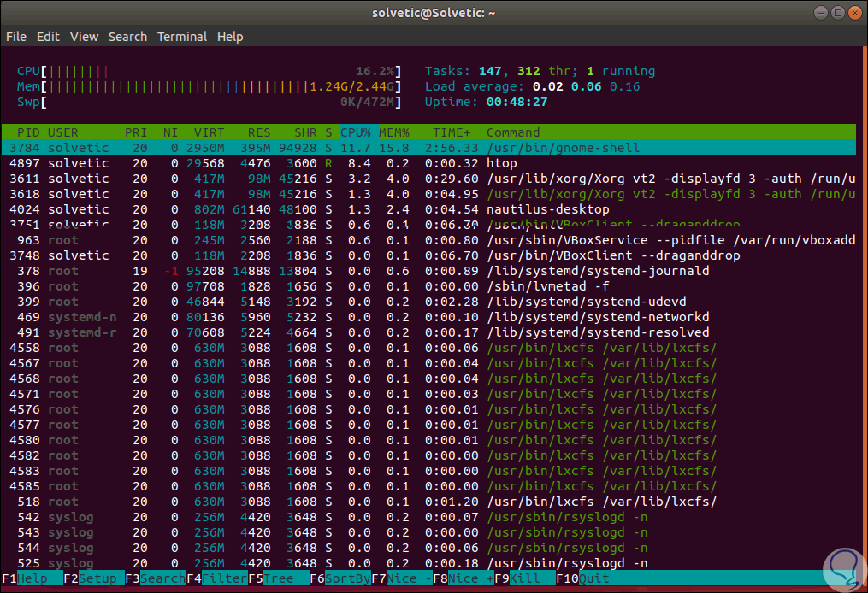Screen dimensions: 868x593
Task: Sort by the MEM% column header
Action: tap(394, 132)
